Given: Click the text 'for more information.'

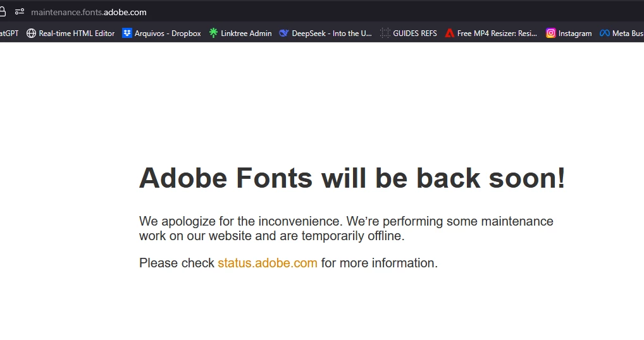Looking at the screenshot, I should click(380, 263).
